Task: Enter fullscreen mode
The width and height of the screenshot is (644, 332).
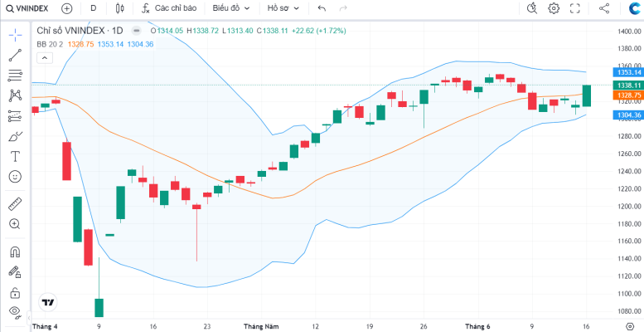Action: click(575, 8)
